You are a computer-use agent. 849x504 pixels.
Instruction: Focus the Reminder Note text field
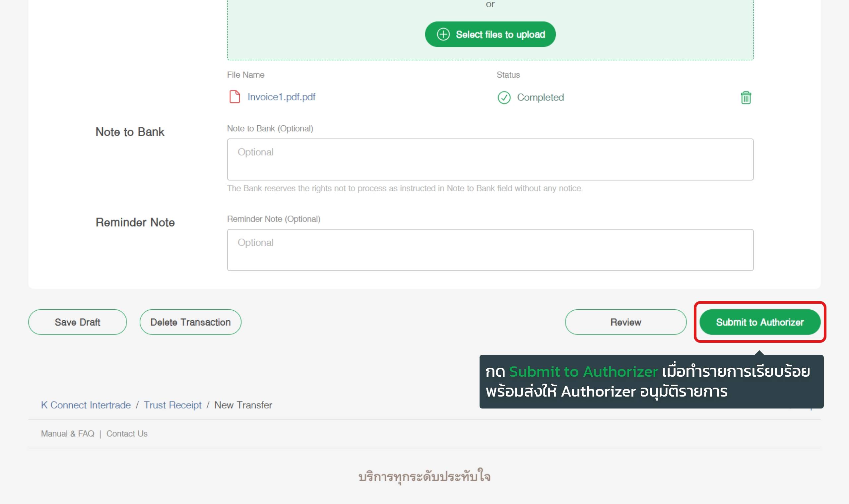(x=490, y=250)
